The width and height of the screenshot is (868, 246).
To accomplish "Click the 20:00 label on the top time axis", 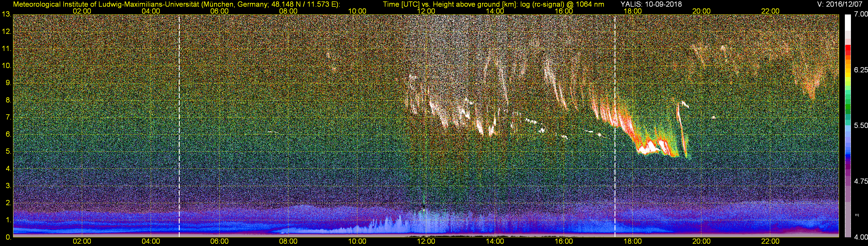I will point(702,11).
